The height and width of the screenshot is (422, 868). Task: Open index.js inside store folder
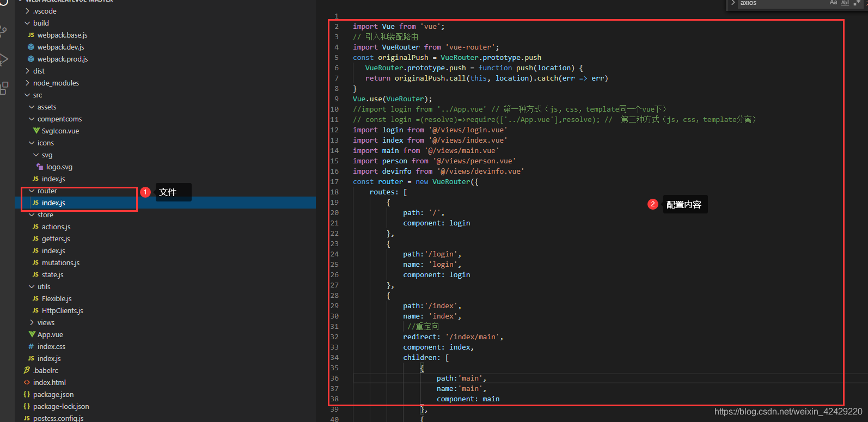tap(53, 250)
